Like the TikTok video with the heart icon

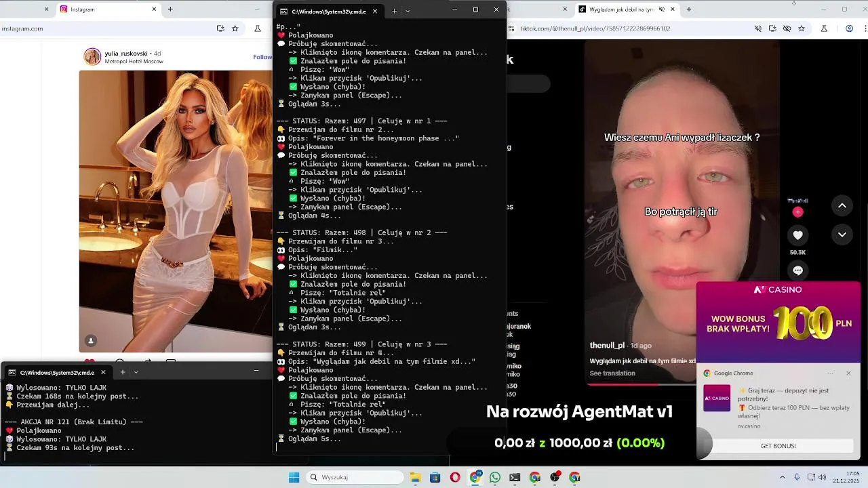[x=797, y=235]
